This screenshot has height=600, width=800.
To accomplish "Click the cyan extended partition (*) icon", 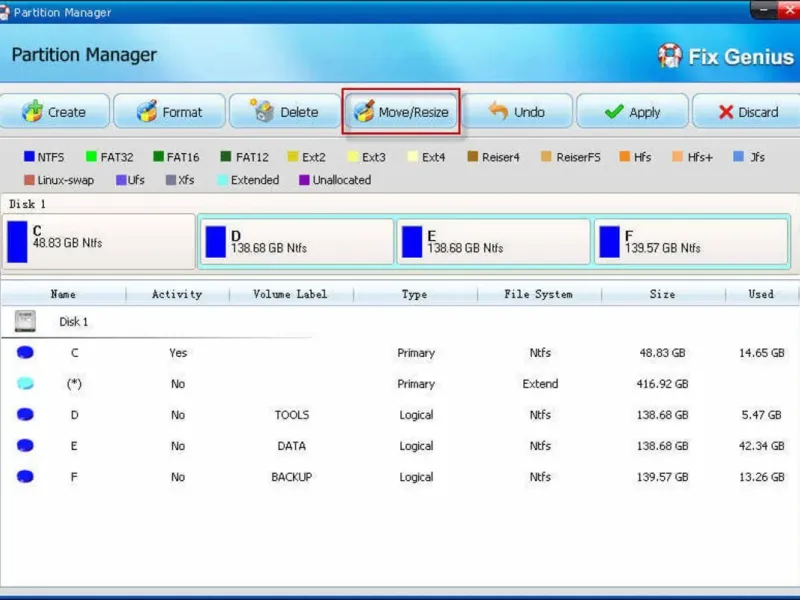I will coord(25,383).
